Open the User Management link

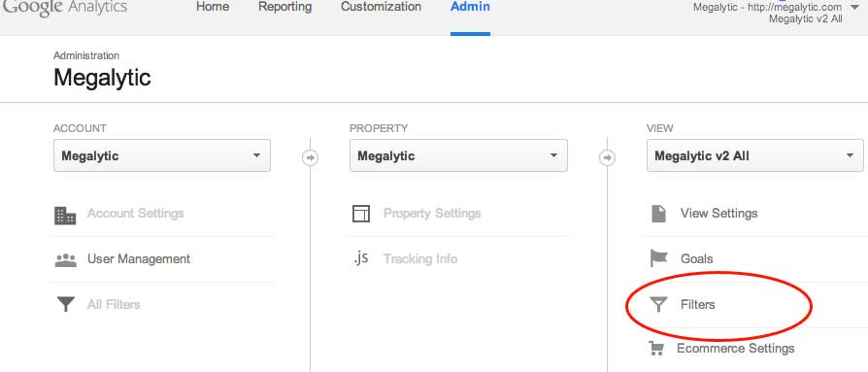(x=139, y=259)
